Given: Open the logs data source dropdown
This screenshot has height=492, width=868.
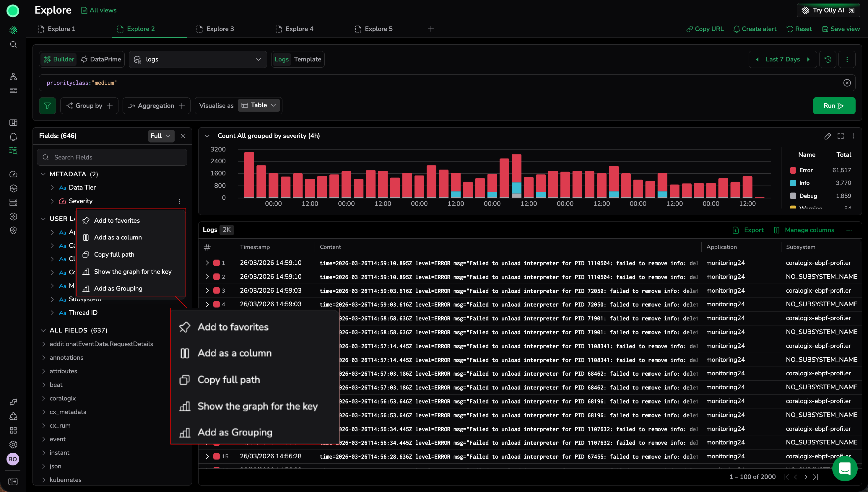Looking at the screenshot, I should click(198, 59).
